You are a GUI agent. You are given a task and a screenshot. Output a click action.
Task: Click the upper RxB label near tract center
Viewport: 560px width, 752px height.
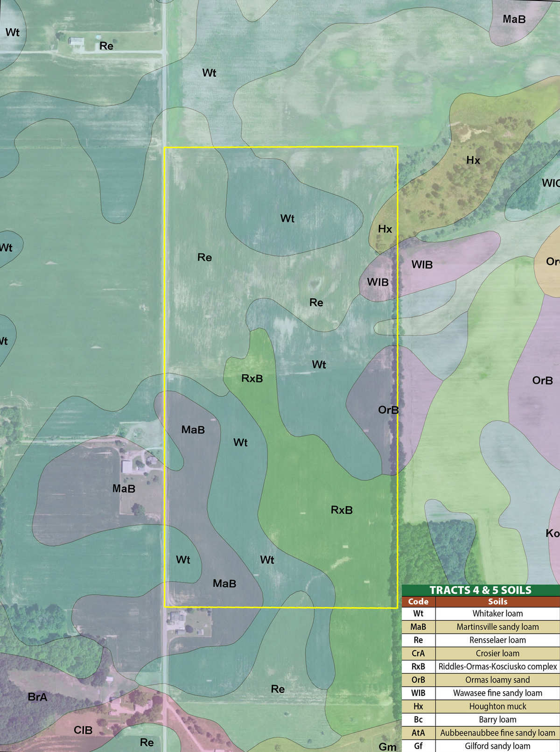(x=252, y=378)
